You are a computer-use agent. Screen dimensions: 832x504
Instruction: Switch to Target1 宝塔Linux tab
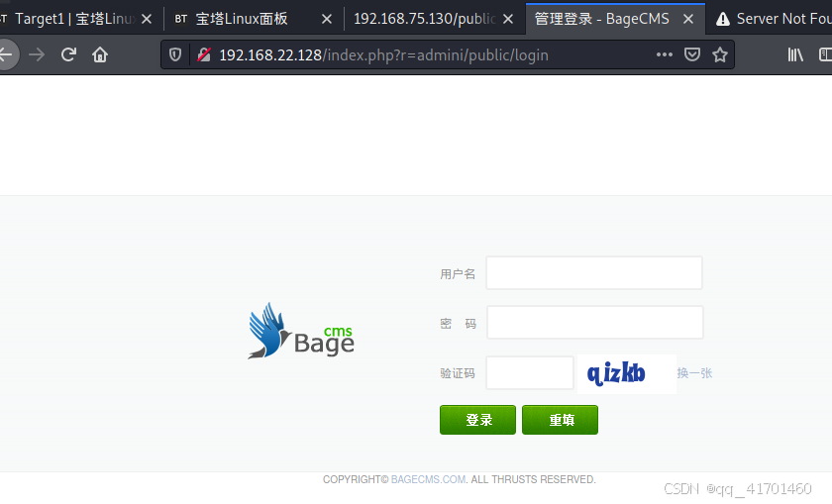(x=74, y=19)
